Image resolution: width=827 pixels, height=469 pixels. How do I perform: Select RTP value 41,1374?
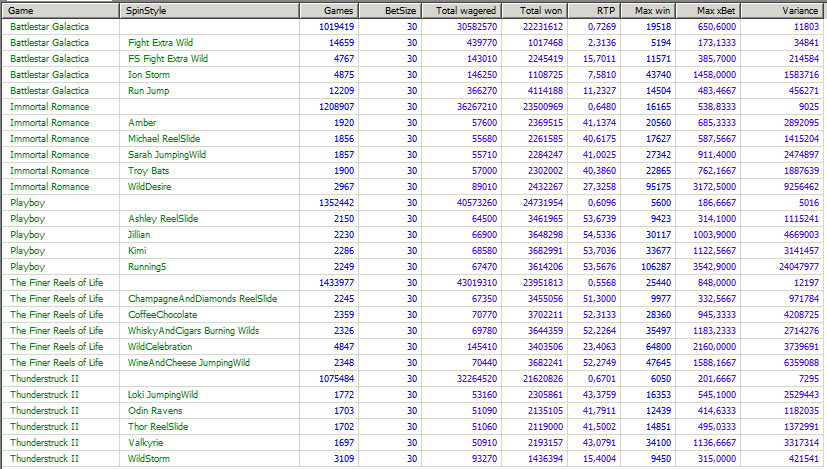pyautogui.click(x=599, y=122)
